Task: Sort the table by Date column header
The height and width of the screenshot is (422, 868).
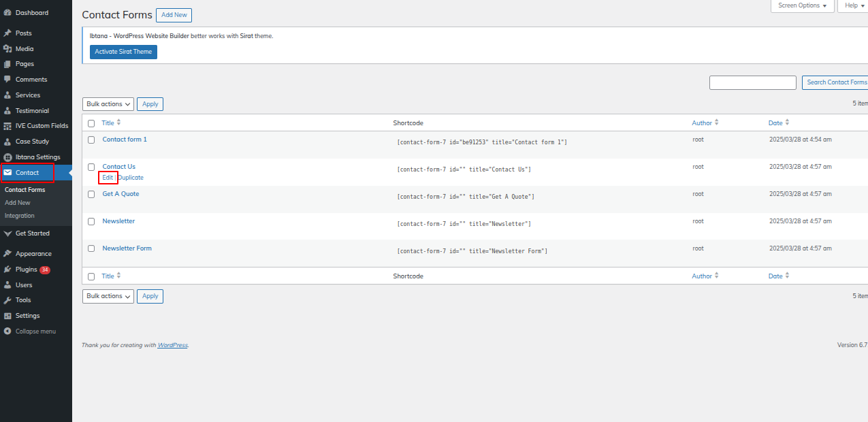Action: 775,123
